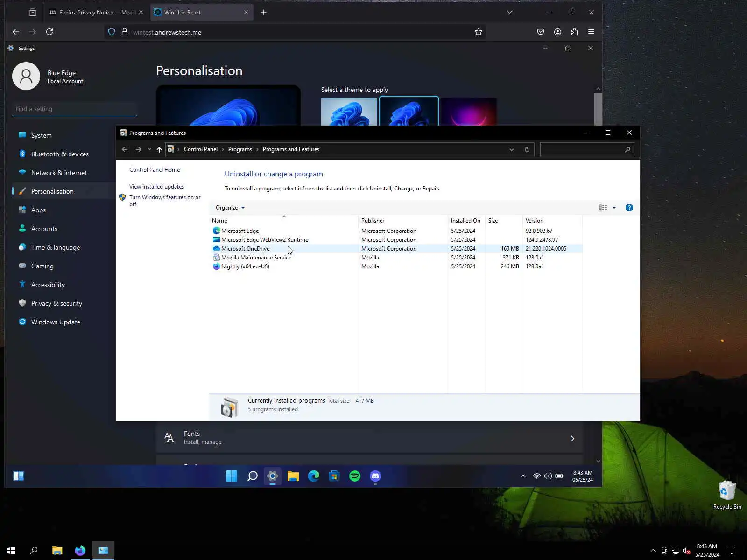Image resolution: width=747 pixels, height=560 pixels.
Task: Open Save to Pocket in Firefox
Action: (x=541, y=32)
